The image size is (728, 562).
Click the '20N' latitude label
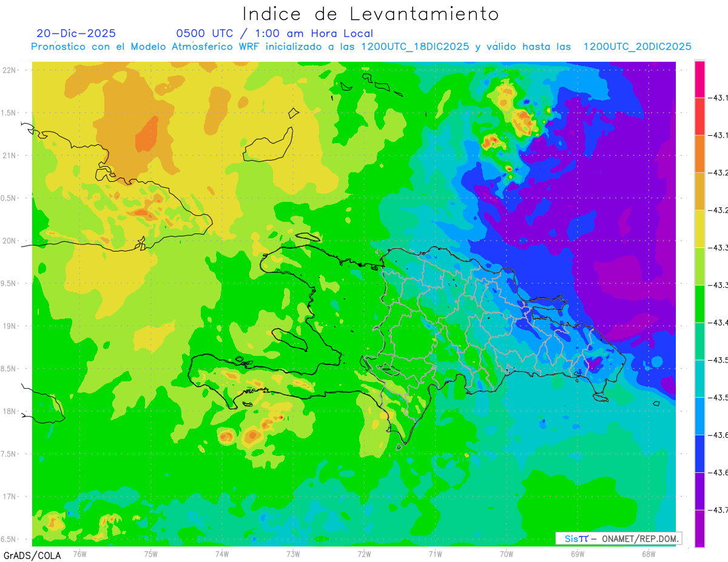(10, 241)
